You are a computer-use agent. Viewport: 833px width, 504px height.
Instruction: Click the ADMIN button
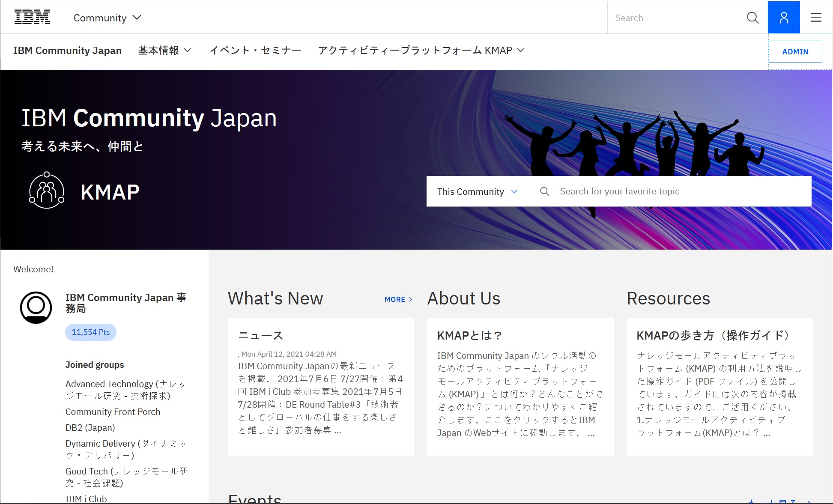pos(795,52)
